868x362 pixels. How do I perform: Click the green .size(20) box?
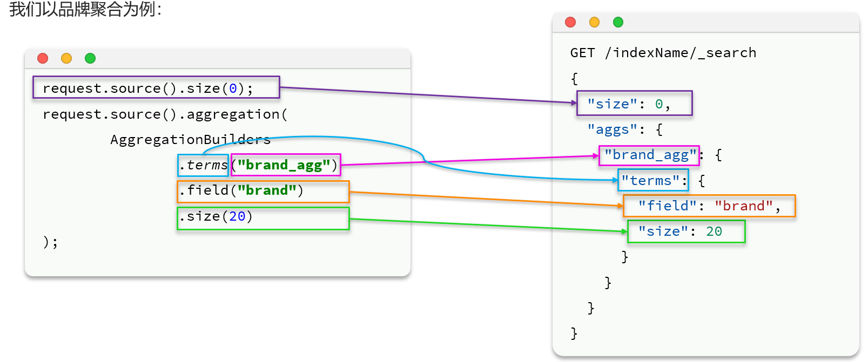pyautogui.click(x=263, y=218)
